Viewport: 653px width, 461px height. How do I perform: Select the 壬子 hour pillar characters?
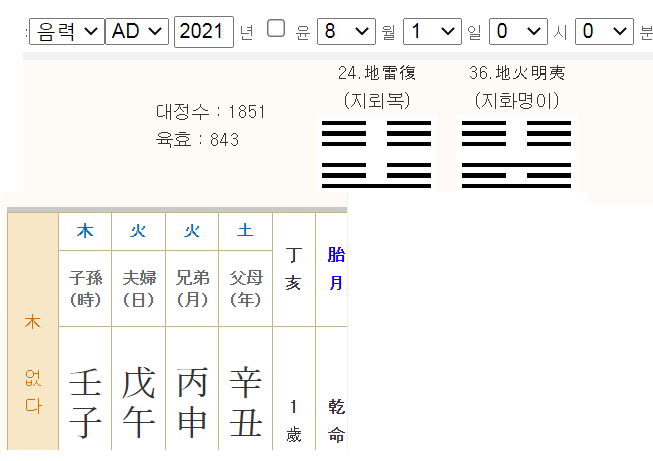pos(85,403)
